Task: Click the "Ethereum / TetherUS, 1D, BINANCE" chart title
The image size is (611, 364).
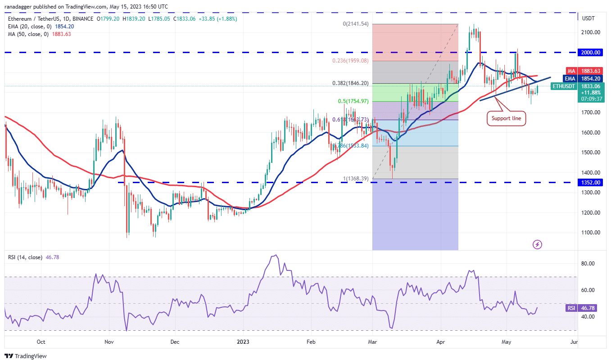Action: [x=50, y=19]
